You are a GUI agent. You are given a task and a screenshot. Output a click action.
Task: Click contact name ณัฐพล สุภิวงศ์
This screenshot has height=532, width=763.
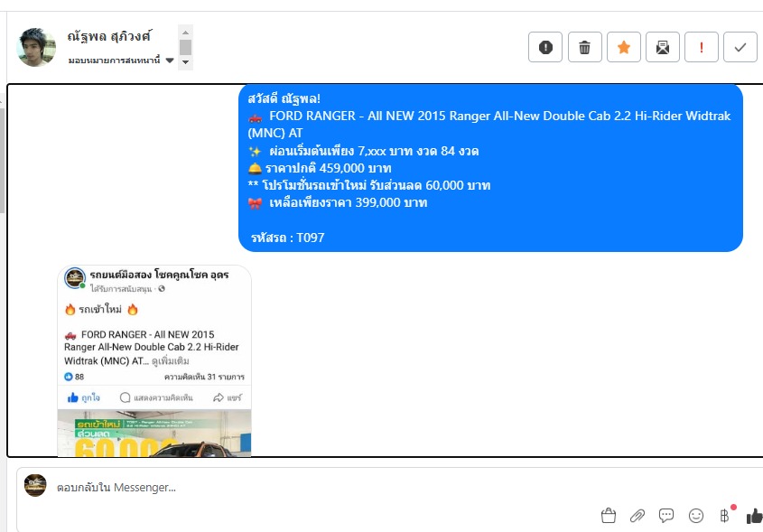(109, 36)
